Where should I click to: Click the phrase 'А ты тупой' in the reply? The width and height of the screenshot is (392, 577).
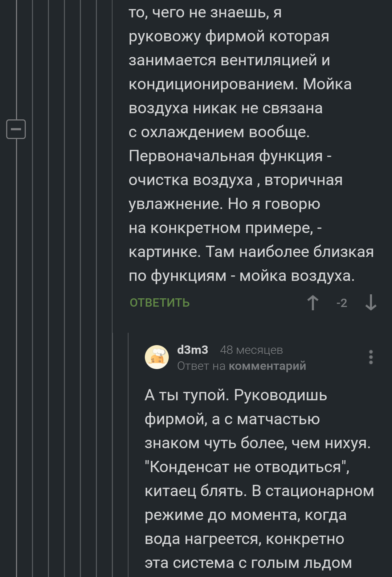coord(187,395)
